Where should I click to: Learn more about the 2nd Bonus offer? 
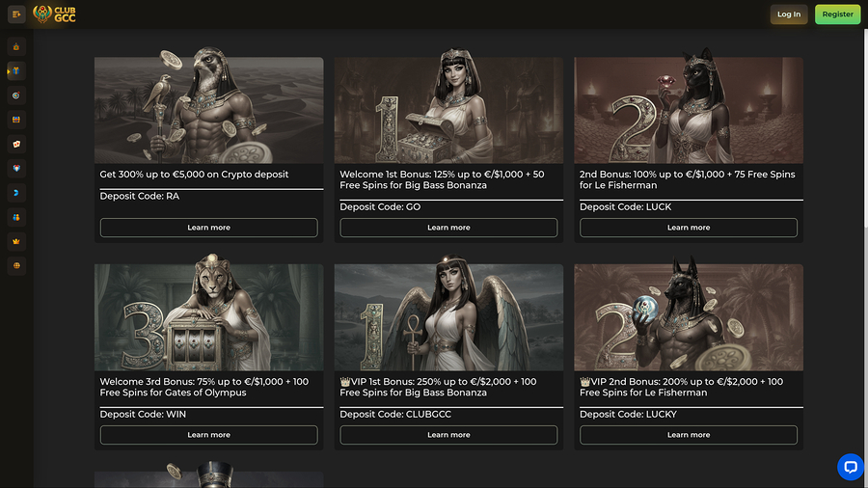pos(688,228)
